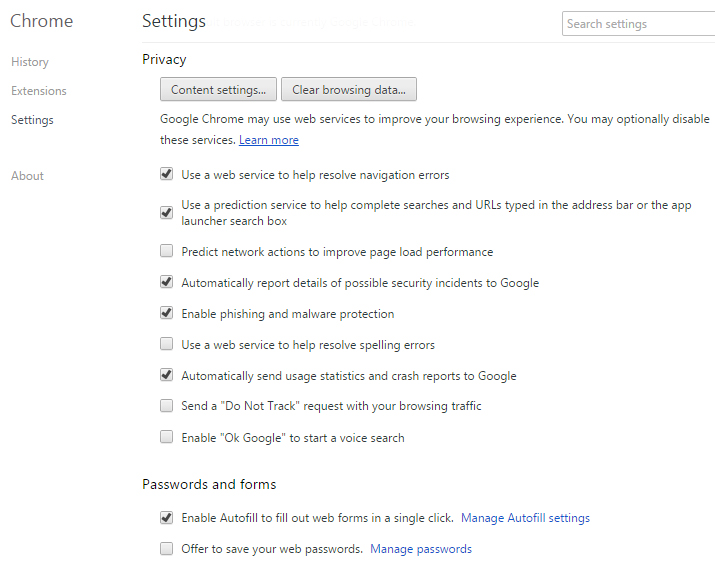The image size is (715, 565).
Task: Focus the Search settings field
Action: [638, 24]
